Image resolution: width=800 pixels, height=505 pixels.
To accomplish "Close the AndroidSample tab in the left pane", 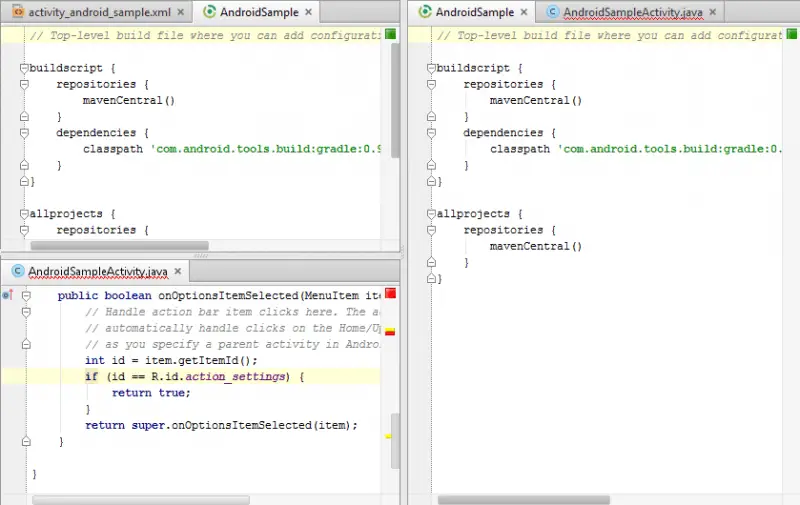I will click(x=307, y=13).
